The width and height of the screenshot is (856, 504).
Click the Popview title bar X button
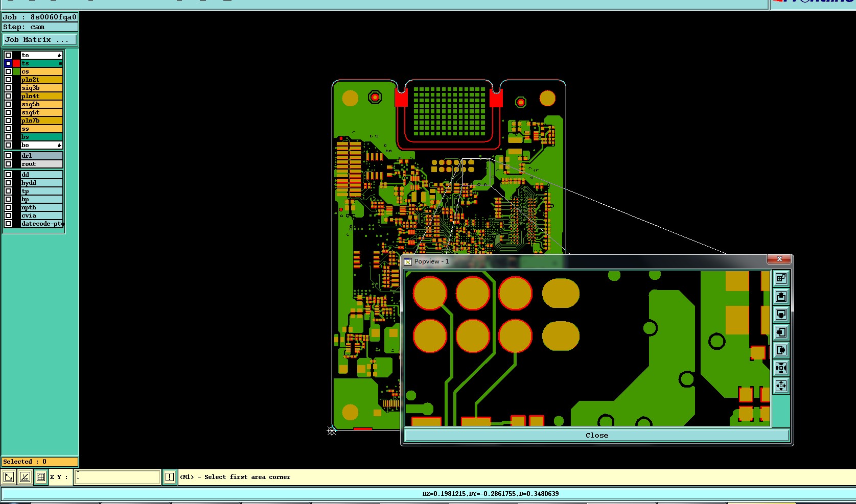pyautogui.click(x=779, y=259)
